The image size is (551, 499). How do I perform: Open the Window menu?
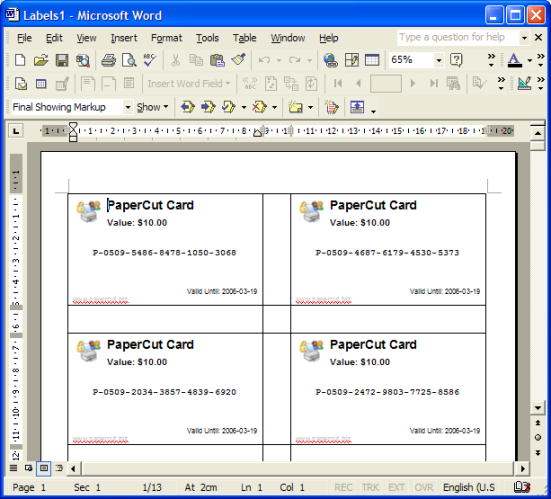point(288,38)
